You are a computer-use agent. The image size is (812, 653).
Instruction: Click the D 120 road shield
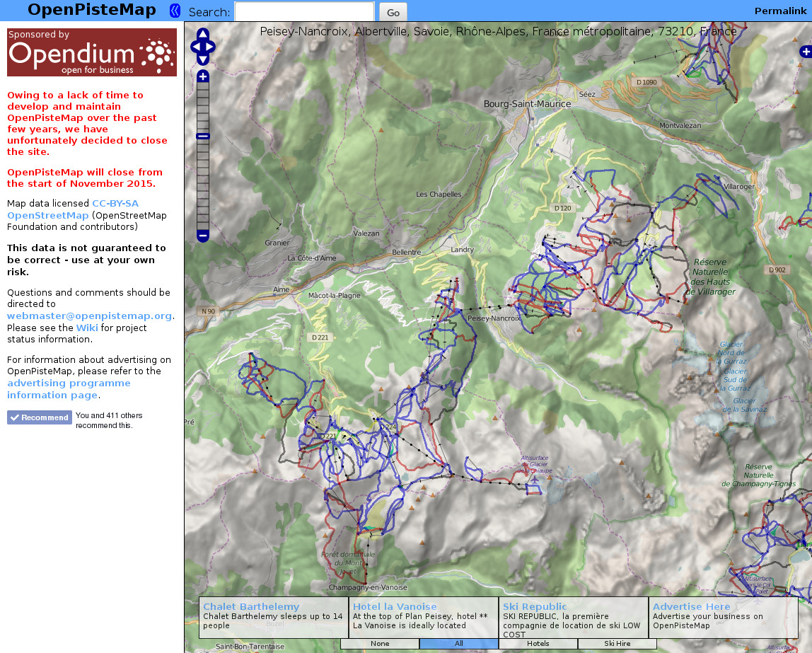(562, 208)
